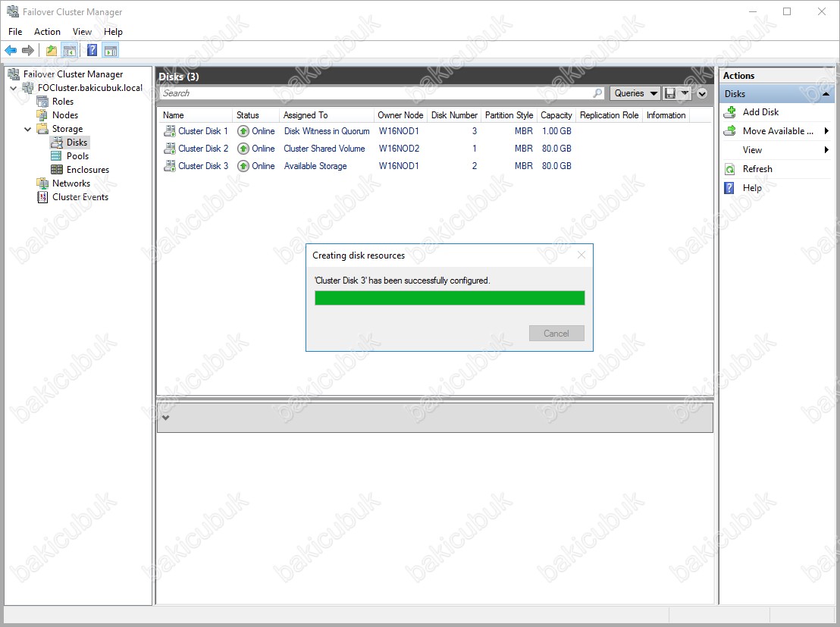840x627 pixels.
Task: Click the Save query disk icon
Action: coord(669,93)
